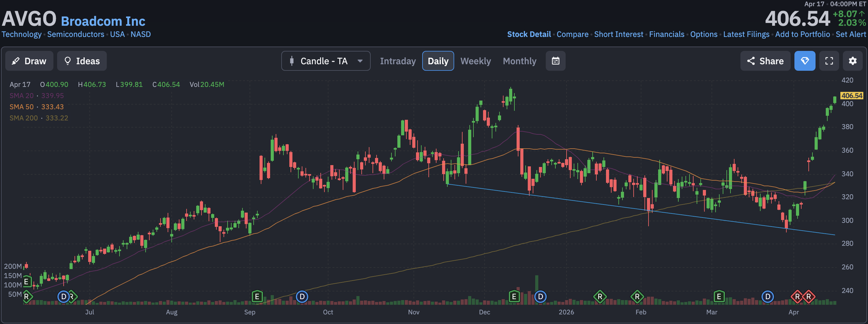Open the calendar date range picker icon
This screenshot has height=324, width=868.
click(555, 61)
